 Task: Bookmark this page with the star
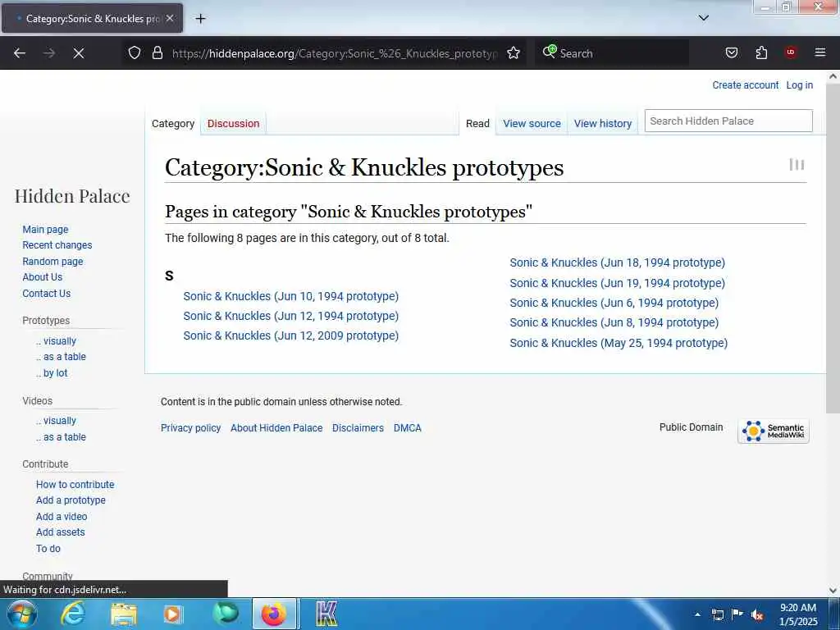coord(514,53)
